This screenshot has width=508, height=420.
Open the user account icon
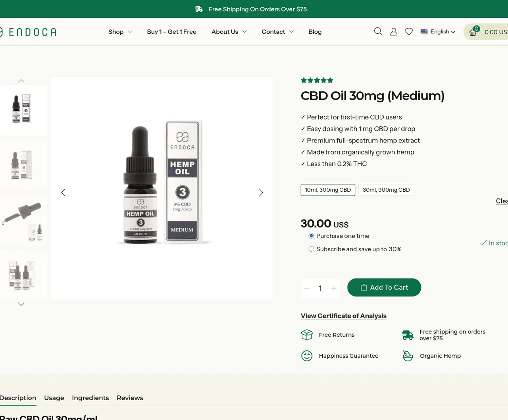(394, 32)
